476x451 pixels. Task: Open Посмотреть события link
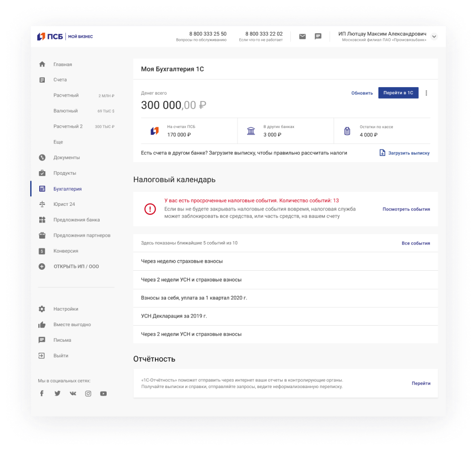pyautogui.click(x=406, y=209)
